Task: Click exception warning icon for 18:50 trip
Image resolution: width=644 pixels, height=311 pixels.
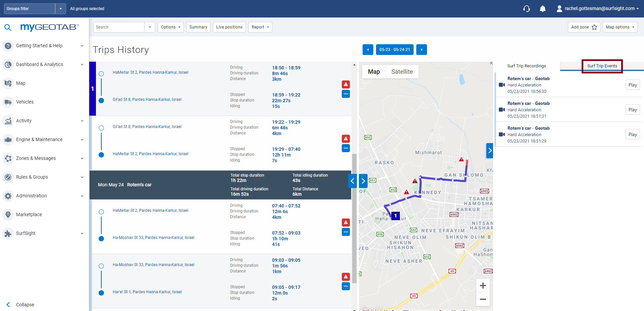Action: pos(346,84)
